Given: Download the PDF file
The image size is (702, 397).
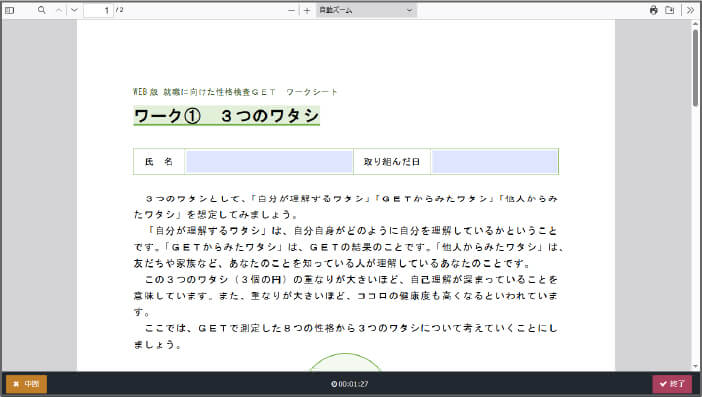Looking at the screenshot, I should click(x=669, y=10).
